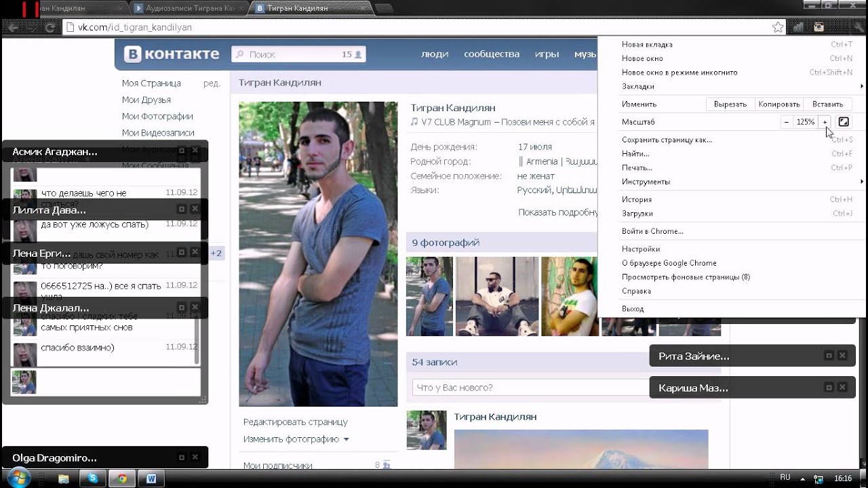868x488 pixels.
Task: Click the address bar URL
Action: pos(135,28)
